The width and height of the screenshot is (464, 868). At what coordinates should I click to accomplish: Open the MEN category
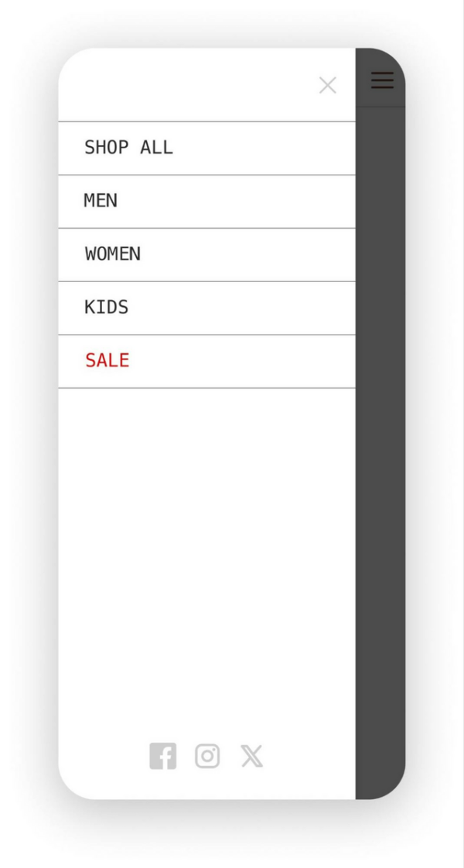101,201
